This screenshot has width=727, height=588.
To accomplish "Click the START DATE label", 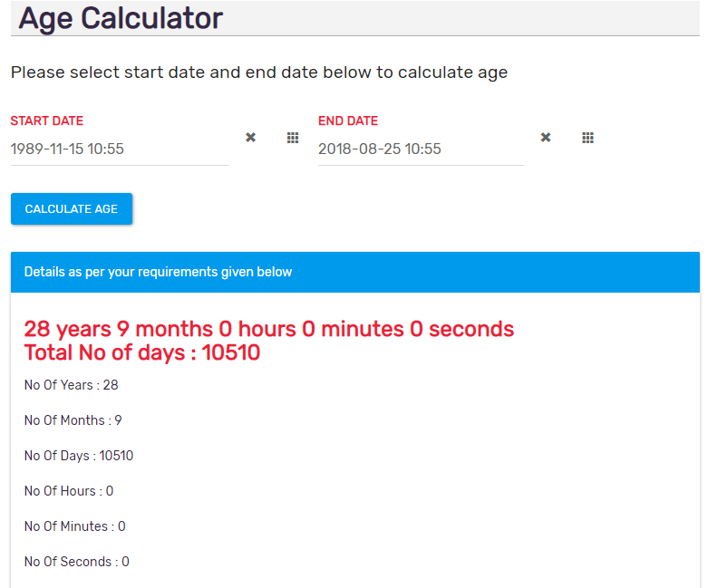I will (47, 120).
